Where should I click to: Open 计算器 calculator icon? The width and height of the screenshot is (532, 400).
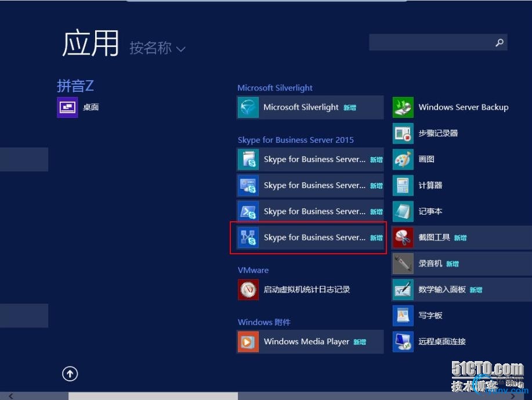(403, 185)
